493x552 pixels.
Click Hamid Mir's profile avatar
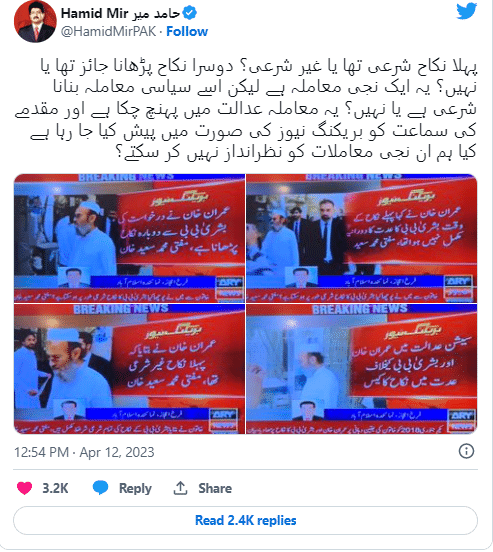pos(35,21)
